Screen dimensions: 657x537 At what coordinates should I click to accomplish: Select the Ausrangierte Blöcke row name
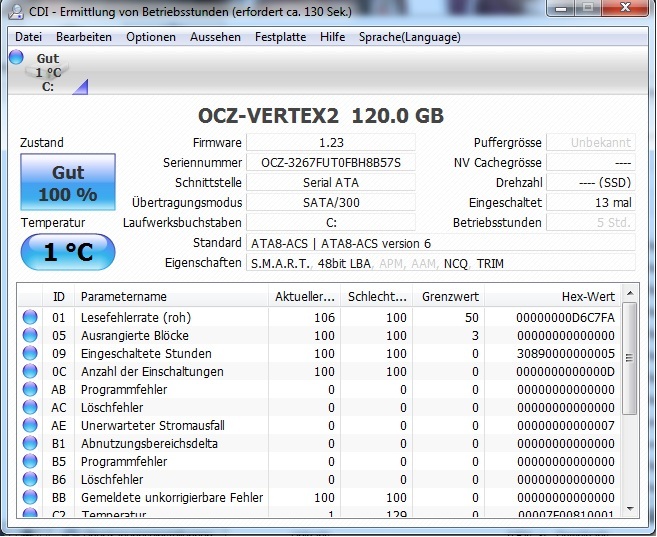coord(135,336)
